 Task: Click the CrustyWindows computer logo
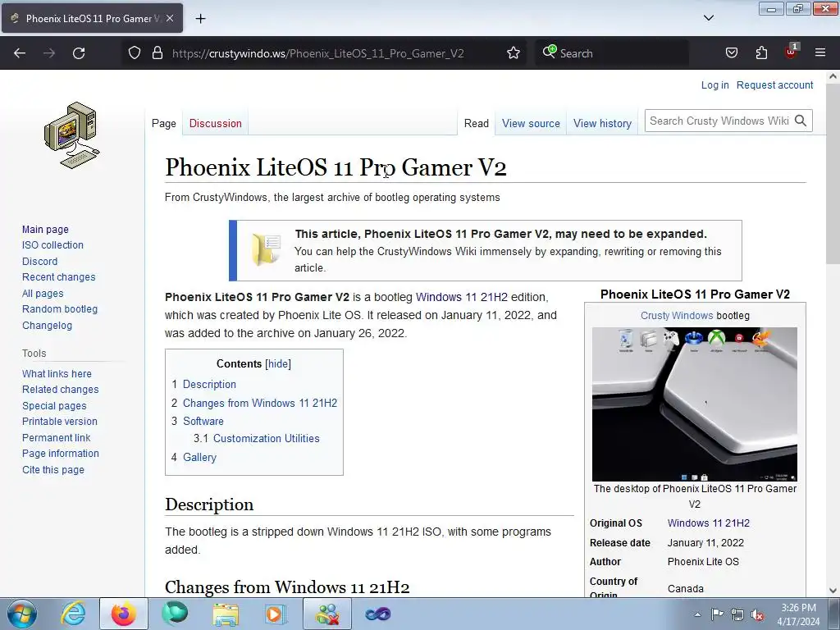[72, 135]
